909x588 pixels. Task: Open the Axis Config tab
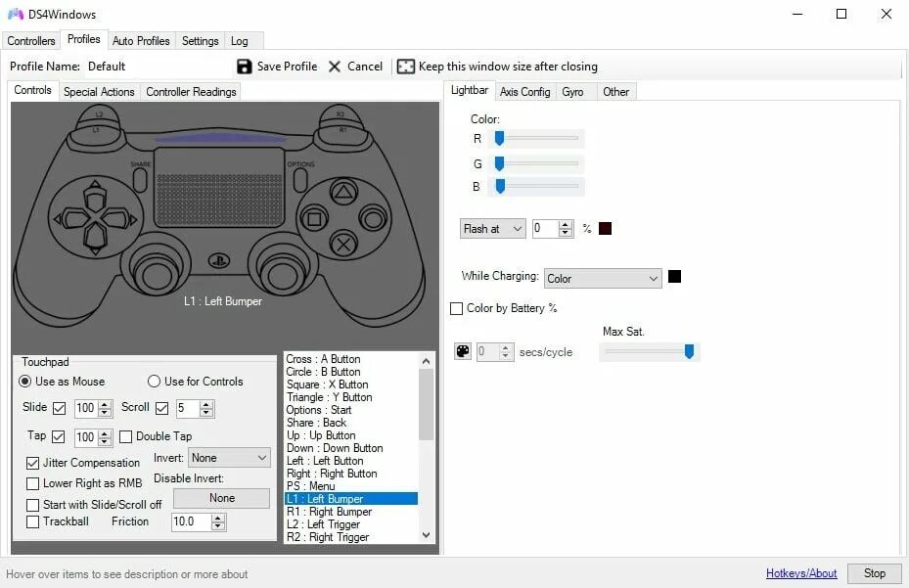[524, 92]
